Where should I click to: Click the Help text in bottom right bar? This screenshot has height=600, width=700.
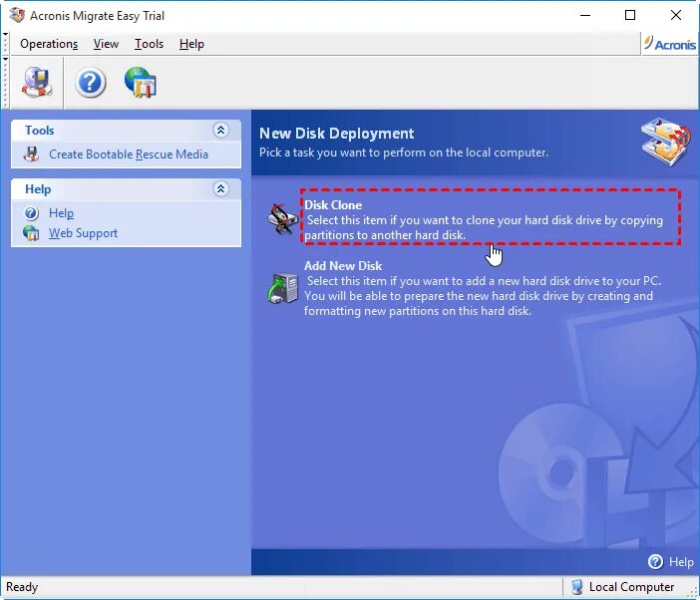click(681, 562)
